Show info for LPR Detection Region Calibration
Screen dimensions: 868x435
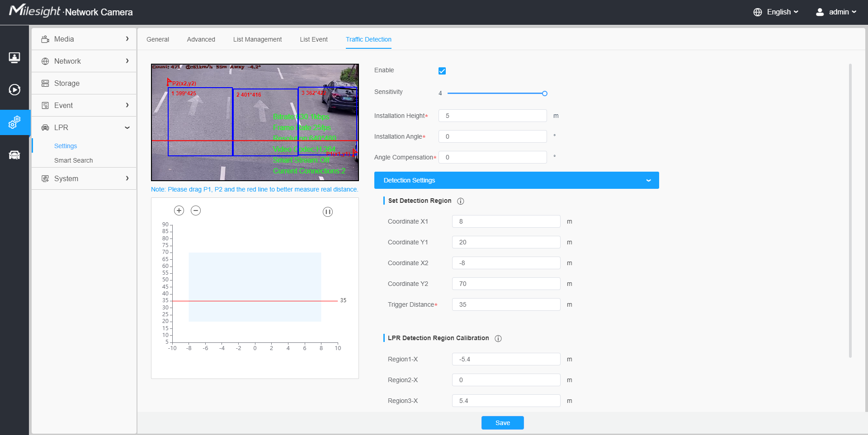[x=498, y=338]
